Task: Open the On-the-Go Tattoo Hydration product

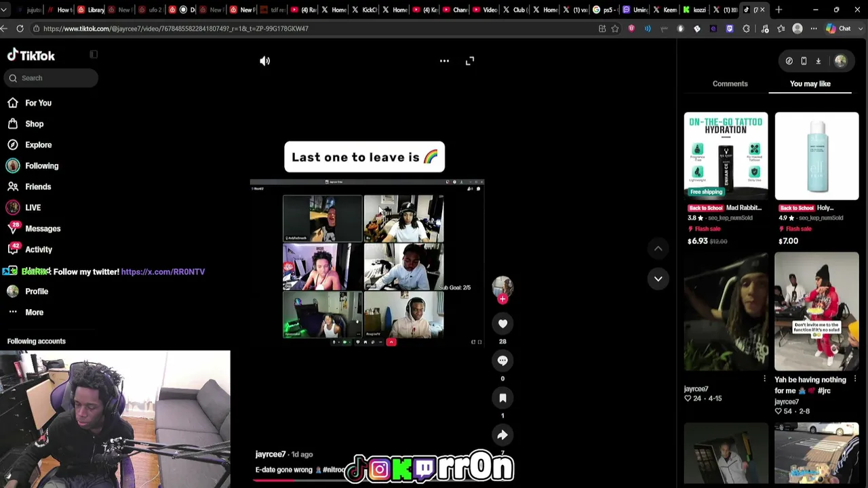Action: click(726, 156)
